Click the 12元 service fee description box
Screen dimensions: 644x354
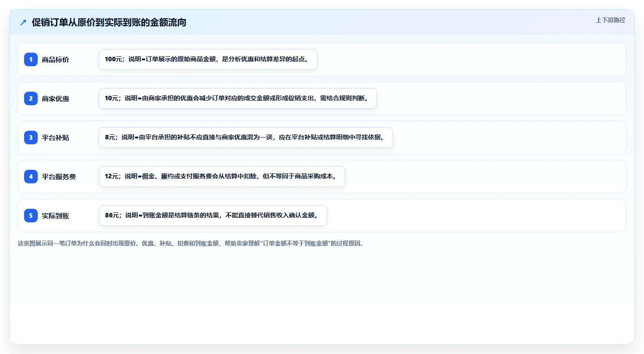[222, 177]
